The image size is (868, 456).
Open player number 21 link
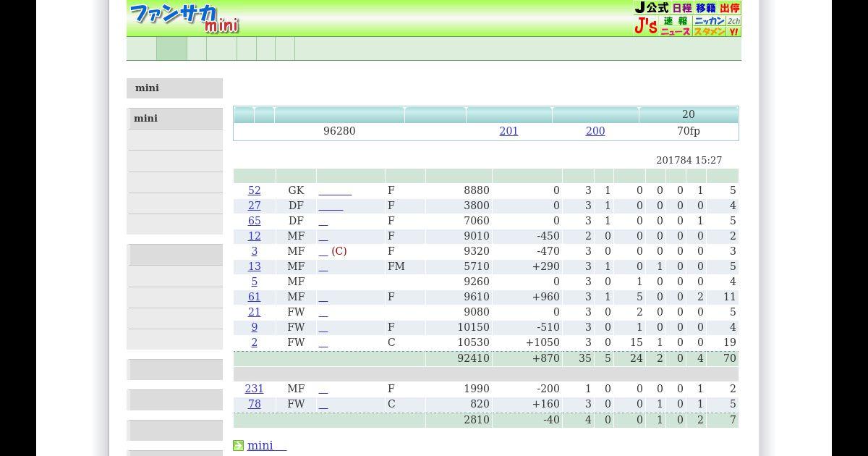254,312
